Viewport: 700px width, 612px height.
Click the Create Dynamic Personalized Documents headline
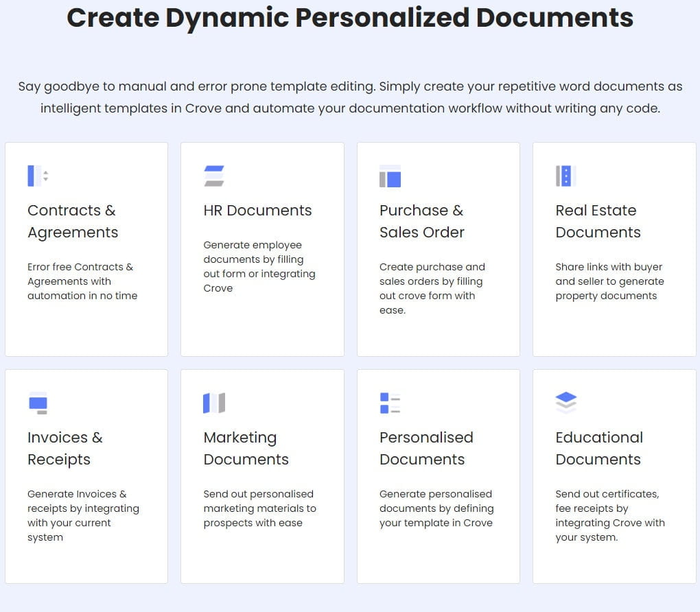click(350, 18)
